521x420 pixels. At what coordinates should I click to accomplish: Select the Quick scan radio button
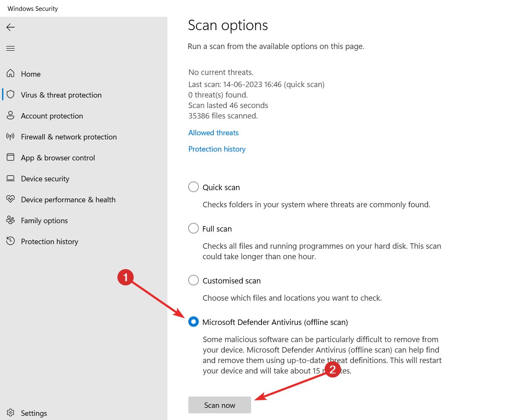pos(193,187)
